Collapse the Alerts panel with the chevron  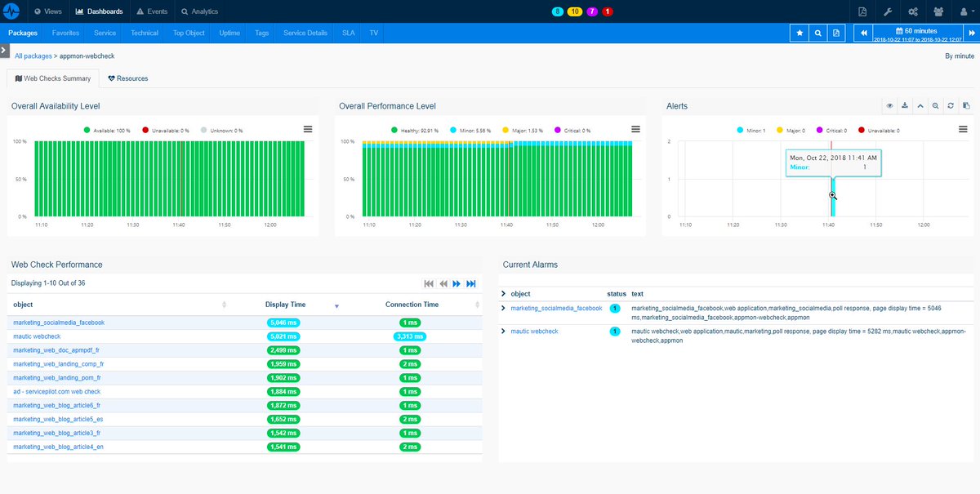tap(920, 105)
